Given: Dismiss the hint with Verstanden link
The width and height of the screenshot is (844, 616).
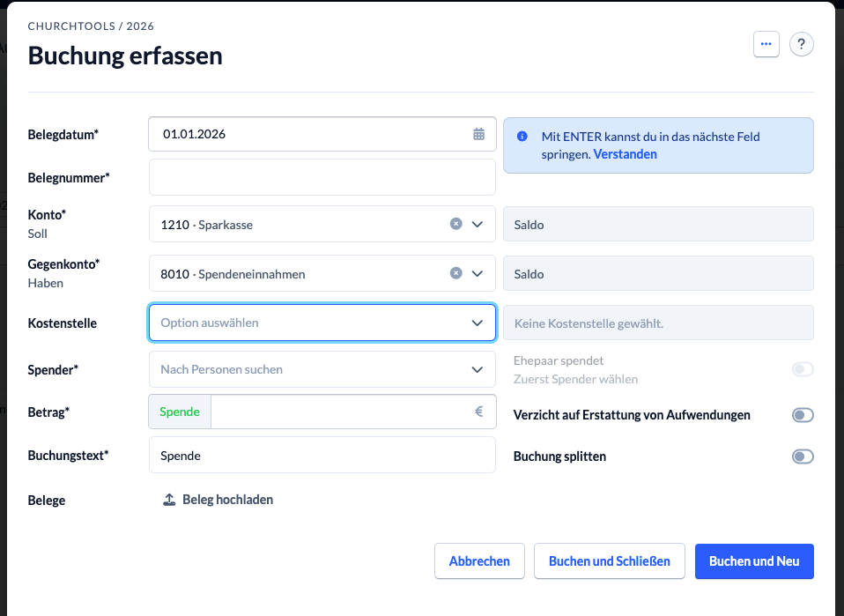Looking at the screenshot, I should point(625,154).
